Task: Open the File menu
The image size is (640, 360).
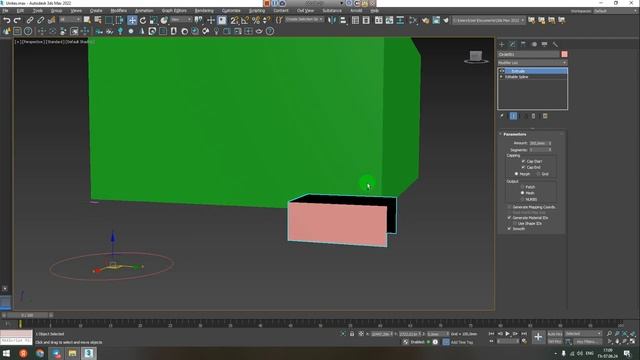Action: click(x=5, y=11)
